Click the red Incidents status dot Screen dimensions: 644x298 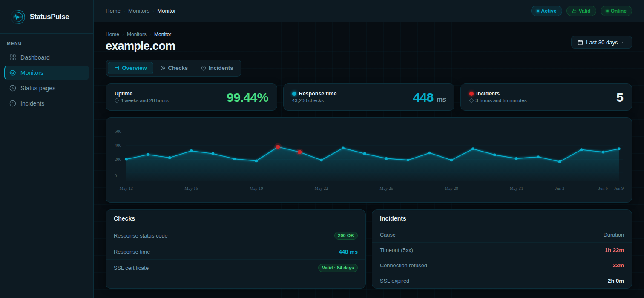click(471, 94)
